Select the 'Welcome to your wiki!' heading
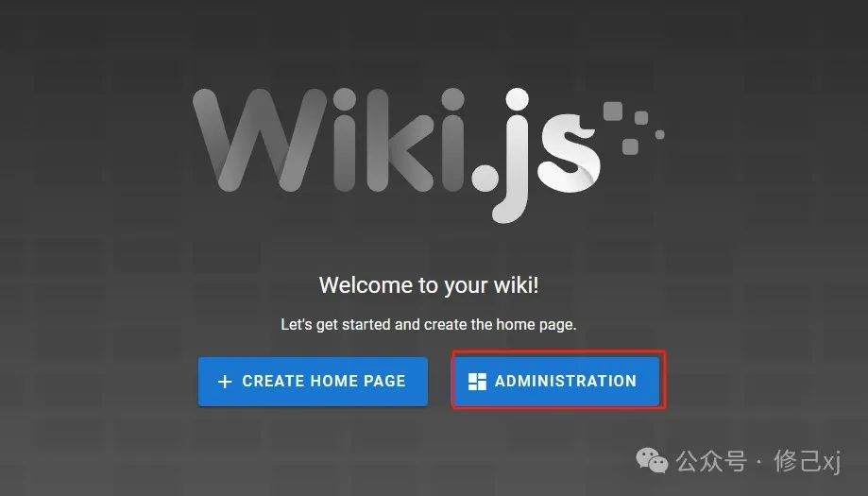The width and height of the screenshot is (868, 496). pyautogui.click(x=429, y=285)
